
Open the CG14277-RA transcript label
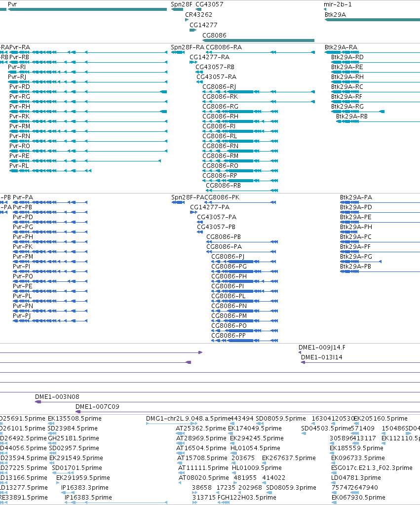coord(210,57)
